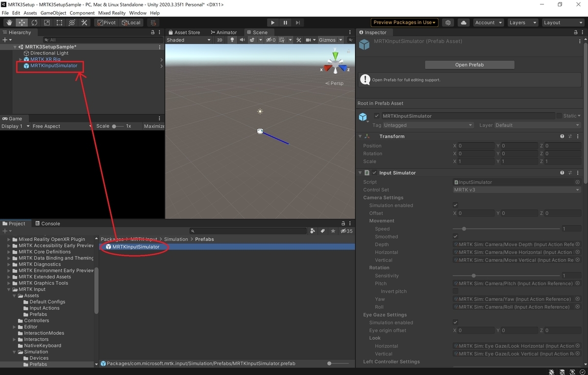
Task: Open the Control Set dropdown
Action: 516,190
